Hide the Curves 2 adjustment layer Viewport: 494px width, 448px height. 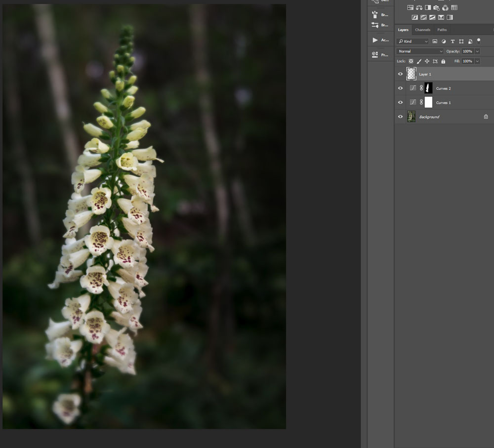point(400,88)
